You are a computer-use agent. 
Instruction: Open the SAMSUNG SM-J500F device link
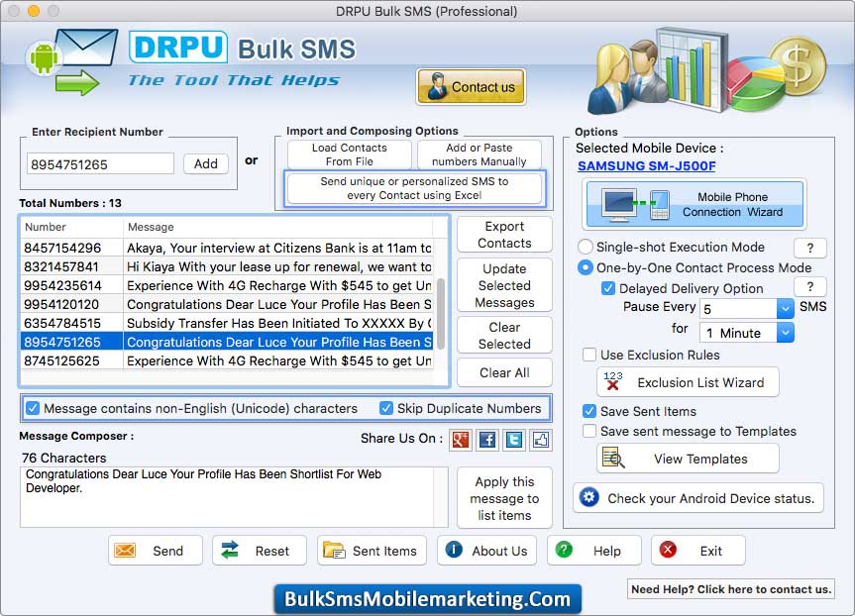click(647, 165)
